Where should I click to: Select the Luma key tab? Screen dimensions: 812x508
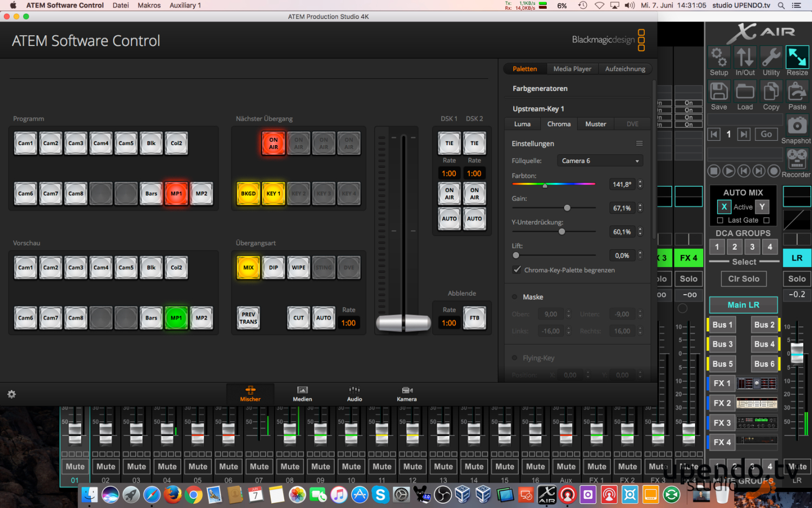(522, 124)
